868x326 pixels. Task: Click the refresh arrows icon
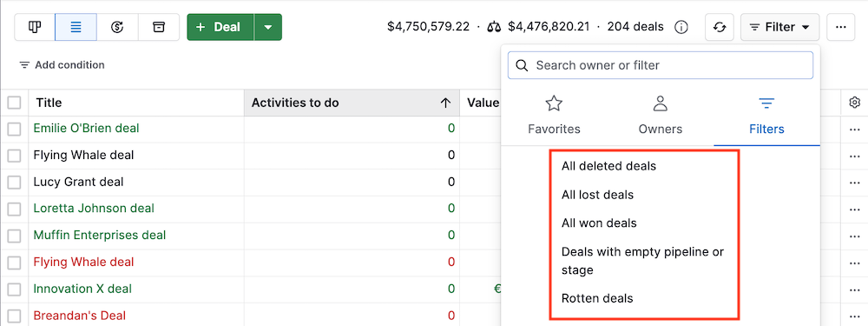tap(719, 27)
